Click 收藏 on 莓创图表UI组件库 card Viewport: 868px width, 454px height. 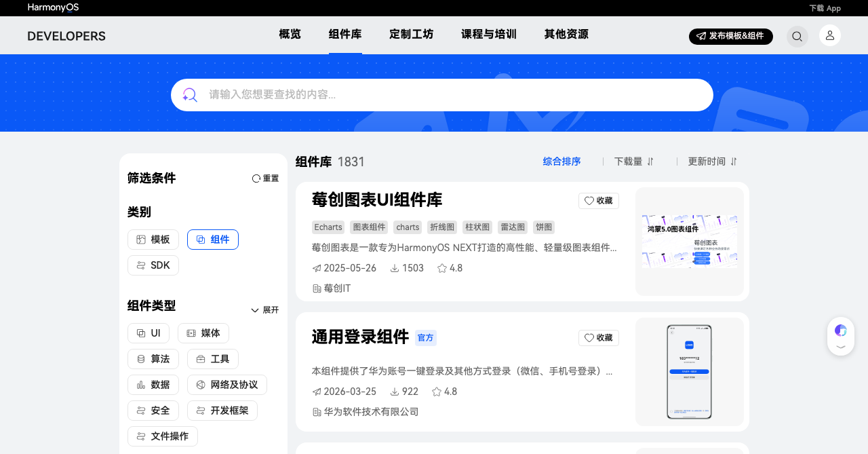click(x=599, y=201)
